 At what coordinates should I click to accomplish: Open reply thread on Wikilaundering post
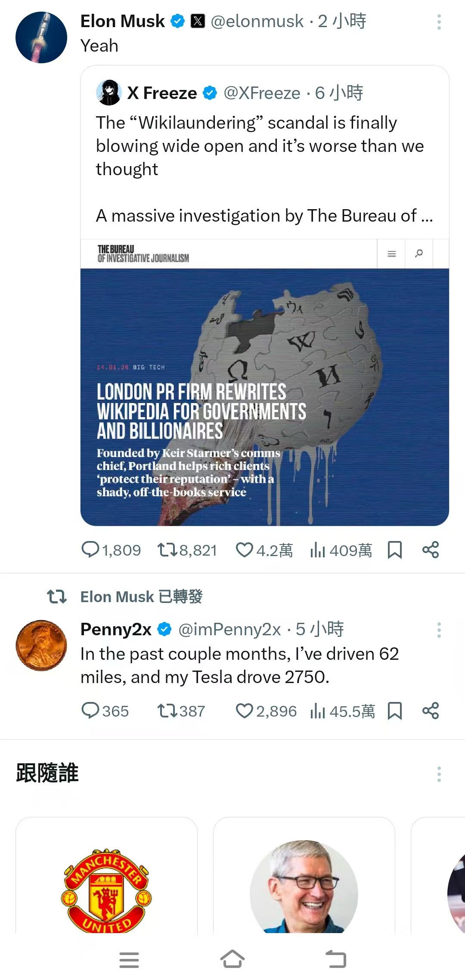click(x=90, y=550)
